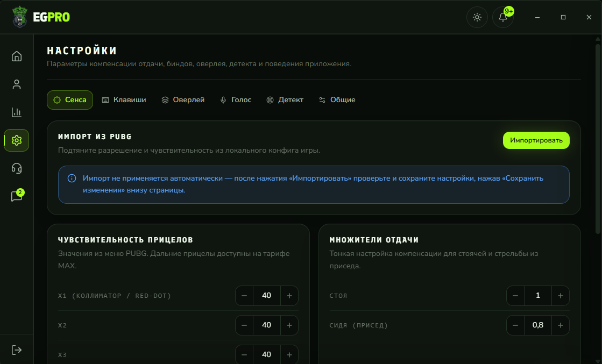Increase X2 sensitivity with plus
602x364 pixels.
289,325
